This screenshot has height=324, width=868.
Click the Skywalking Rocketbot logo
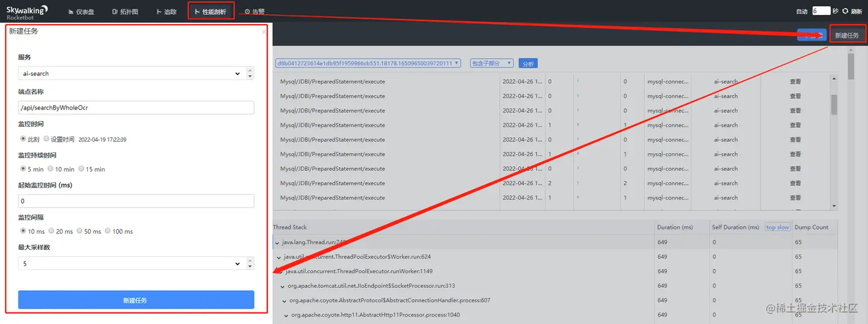click(27, 12)
